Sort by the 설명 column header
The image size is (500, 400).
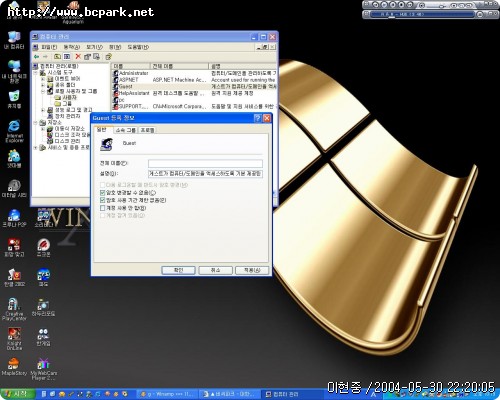(x=243, y=66)
